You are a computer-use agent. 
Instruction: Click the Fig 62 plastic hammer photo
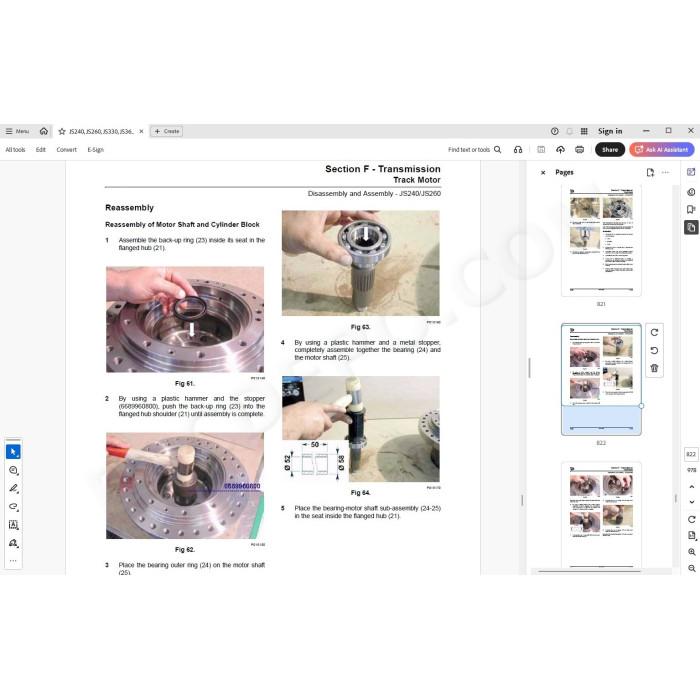[185, 486]
